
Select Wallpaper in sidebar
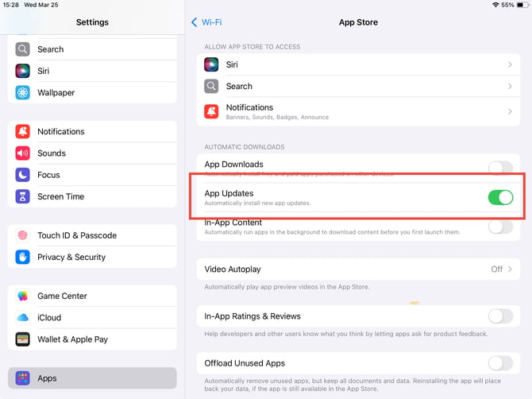(x=92, y=93)
